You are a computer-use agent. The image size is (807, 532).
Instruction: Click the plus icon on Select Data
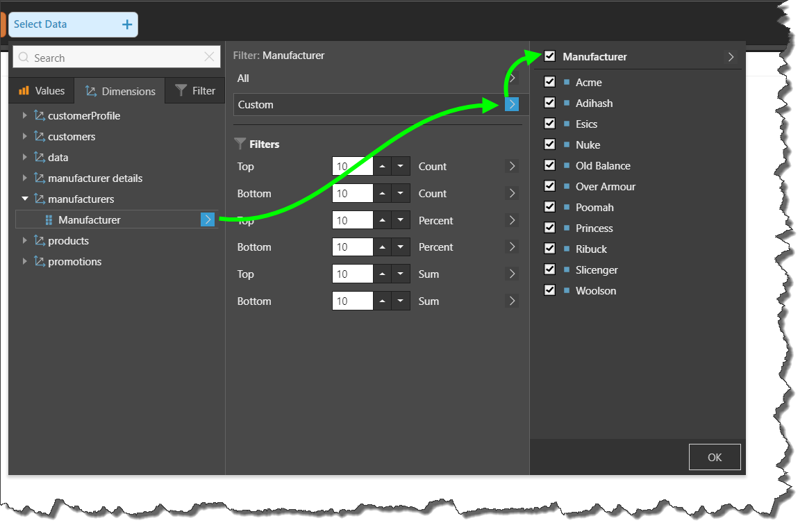(127, 24)
